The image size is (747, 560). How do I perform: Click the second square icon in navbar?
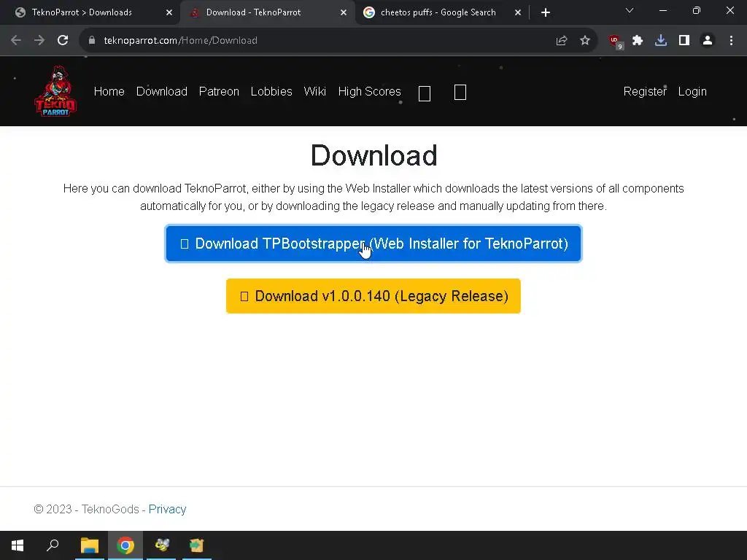click(460, 93)
